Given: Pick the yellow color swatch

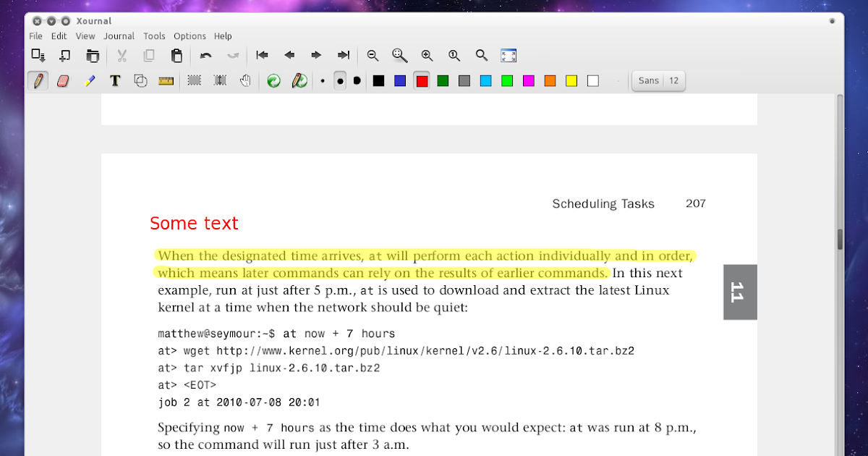Looking at the screenshot, I should coord(571,81).
